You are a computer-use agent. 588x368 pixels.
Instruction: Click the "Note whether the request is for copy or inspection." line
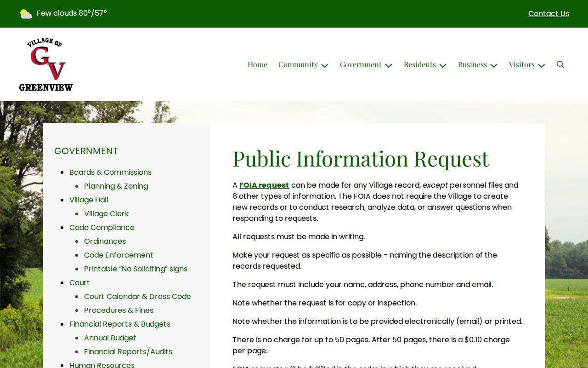pos(325,303)
